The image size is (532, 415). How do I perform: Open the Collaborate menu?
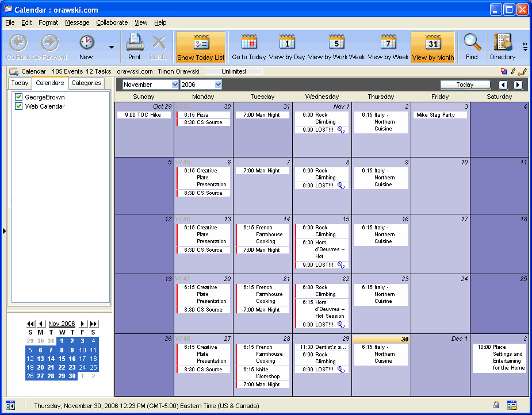[112, 22]
